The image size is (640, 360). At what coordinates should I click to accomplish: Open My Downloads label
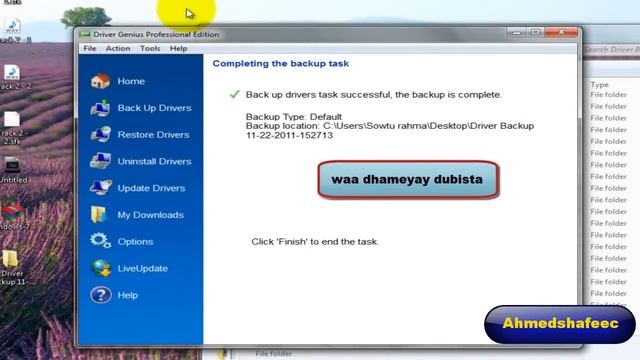click(151, 215)
